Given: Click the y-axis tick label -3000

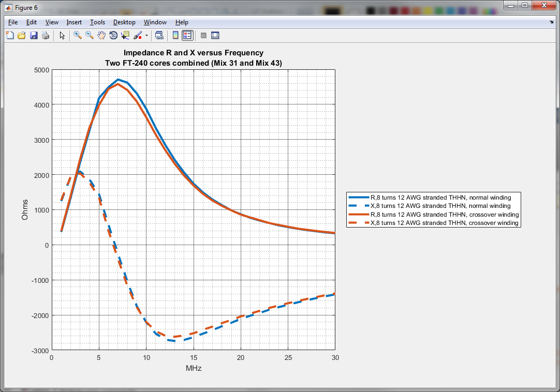Looking at the screenshot, I should (x=40, y=351).
